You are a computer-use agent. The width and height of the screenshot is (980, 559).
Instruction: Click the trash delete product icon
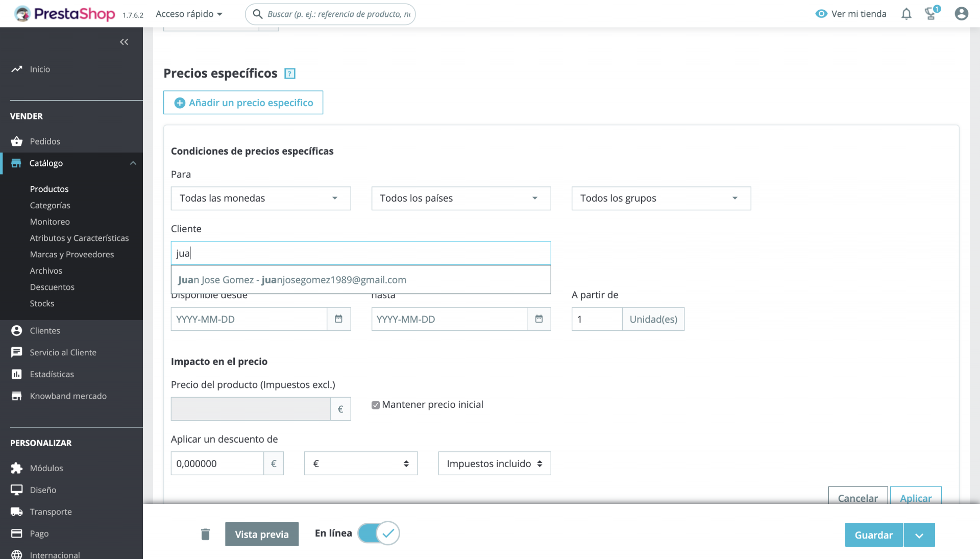[x=205, y=534]
